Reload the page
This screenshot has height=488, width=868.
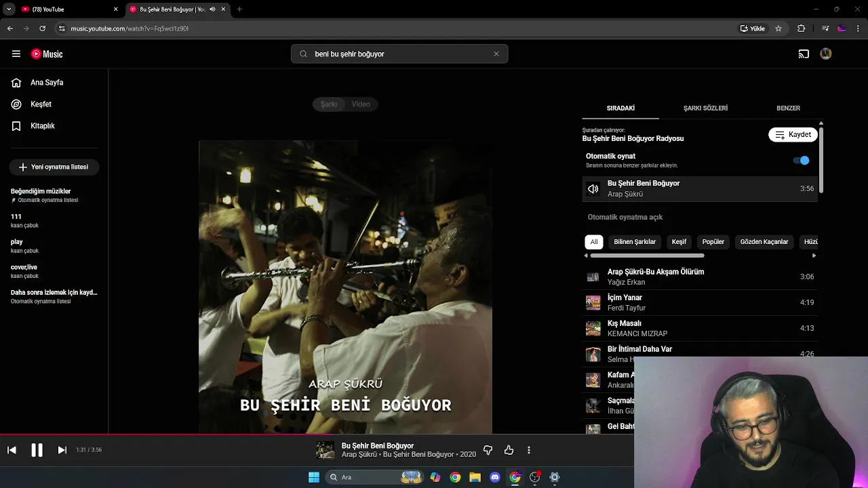[42, 28]
